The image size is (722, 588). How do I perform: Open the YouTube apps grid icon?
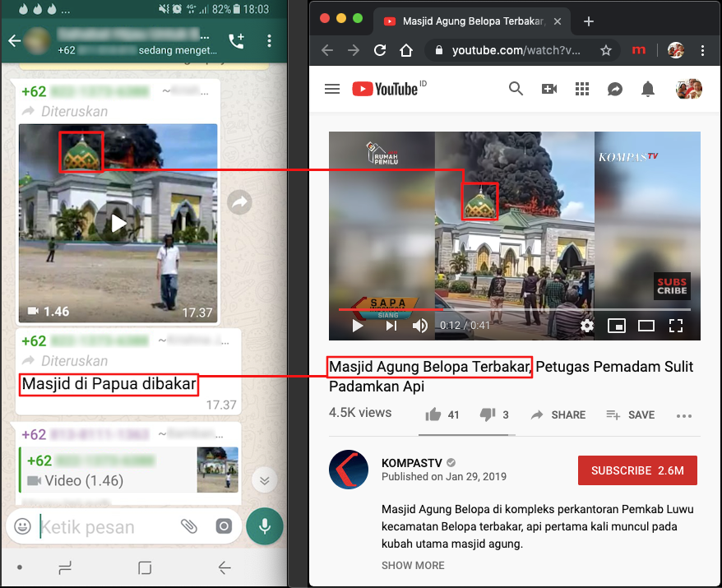582,89
